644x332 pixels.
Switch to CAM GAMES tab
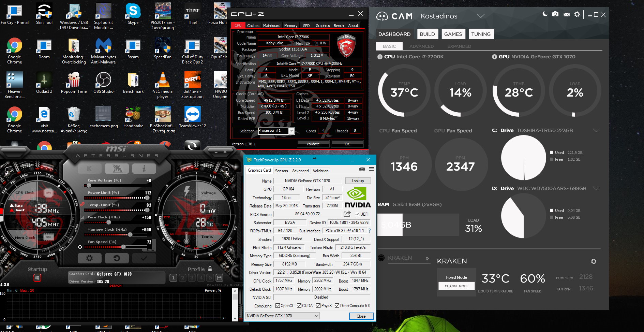[x=453, y=34]
